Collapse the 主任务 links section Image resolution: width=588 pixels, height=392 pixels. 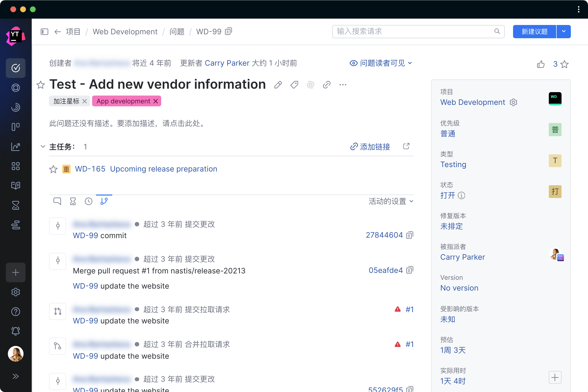43,147
